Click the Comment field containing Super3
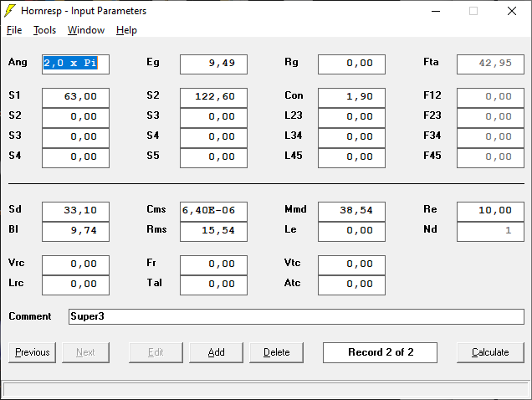 [x=297, y=316]
